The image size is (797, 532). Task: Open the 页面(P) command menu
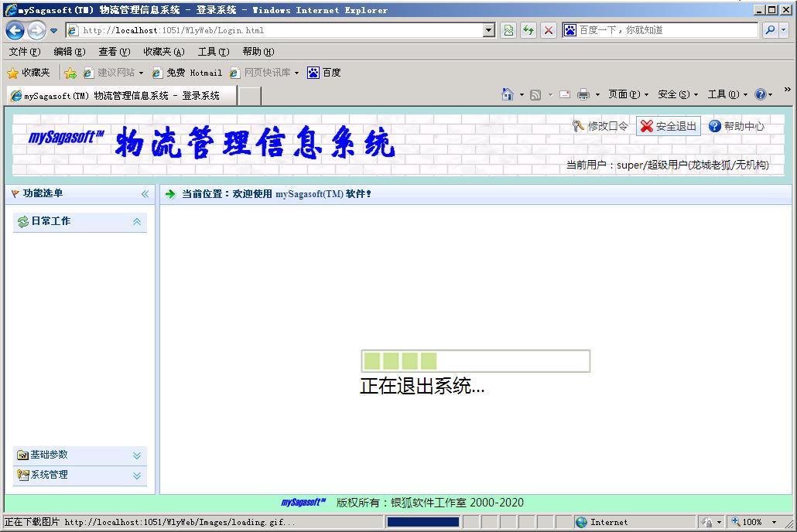coord(629,94)
